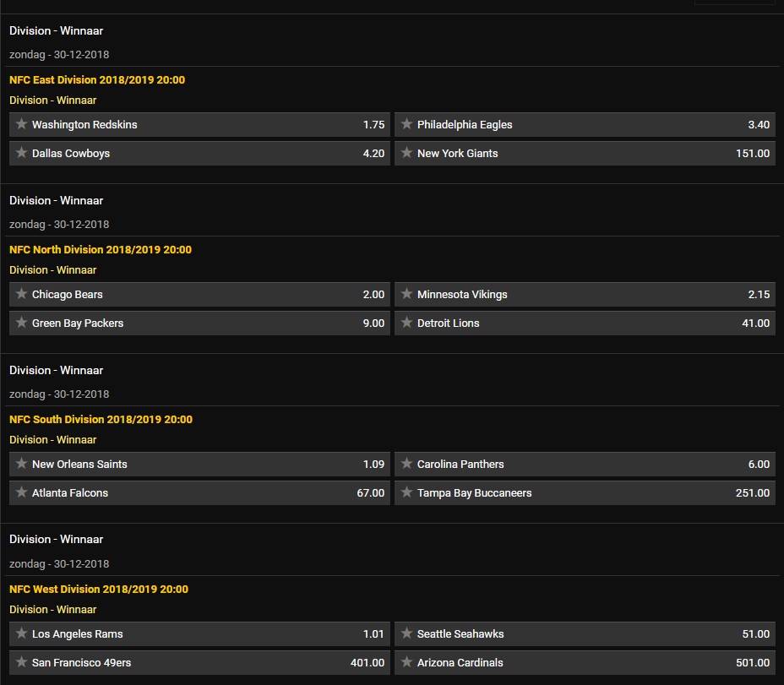Viewport: 784px width, 685px height.
Task: Click the star next to Philadelphia Eagles
Action: coord(407,124)
